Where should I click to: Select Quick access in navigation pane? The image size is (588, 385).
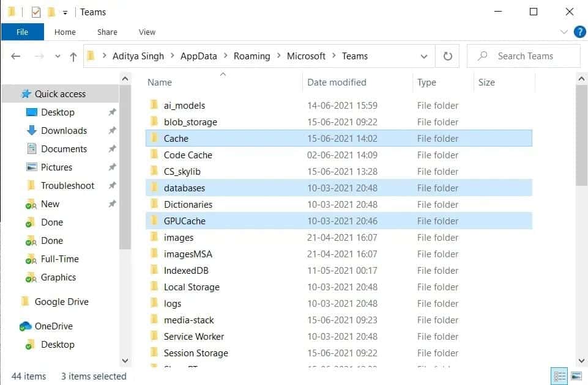coord(60,94)
